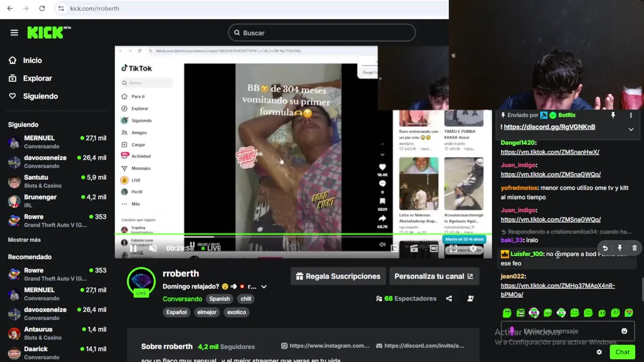Click the kick.com/rroberth address bar

click(x=94, y=9)
